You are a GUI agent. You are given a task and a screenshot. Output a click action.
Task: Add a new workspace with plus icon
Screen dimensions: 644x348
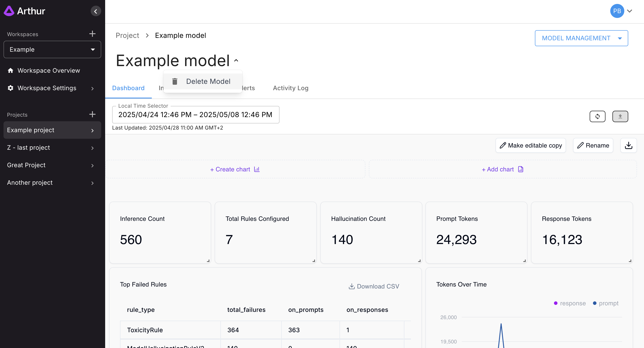tap(92, 34)
